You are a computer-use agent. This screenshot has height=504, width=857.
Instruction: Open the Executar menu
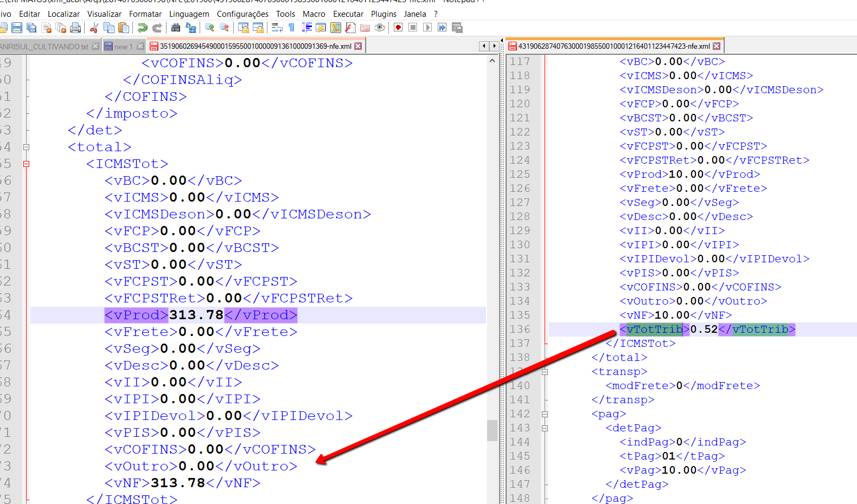348,14
